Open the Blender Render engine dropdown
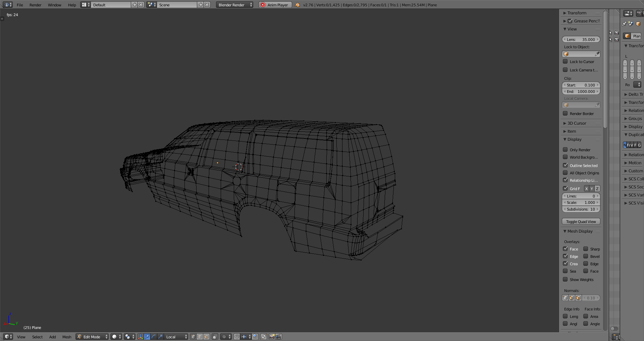 pyautogui.click(x=234, y=5)
